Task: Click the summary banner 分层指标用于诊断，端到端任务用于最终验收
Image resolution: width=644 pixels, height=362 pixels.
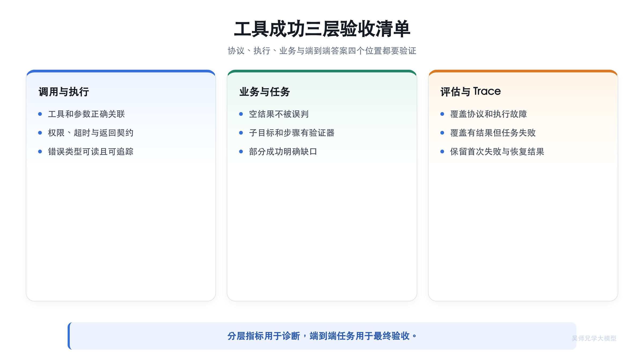Action: (x=322, y=336)
